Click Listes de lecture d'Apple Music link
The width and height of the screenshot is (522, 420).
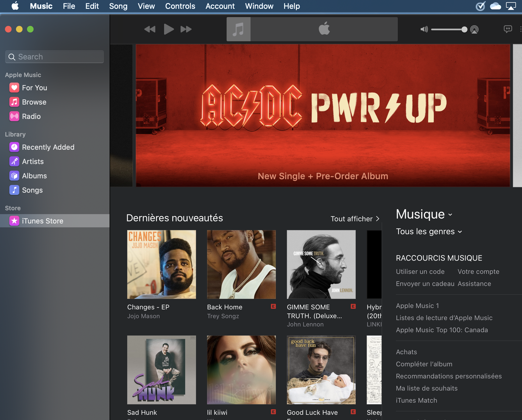444,318
